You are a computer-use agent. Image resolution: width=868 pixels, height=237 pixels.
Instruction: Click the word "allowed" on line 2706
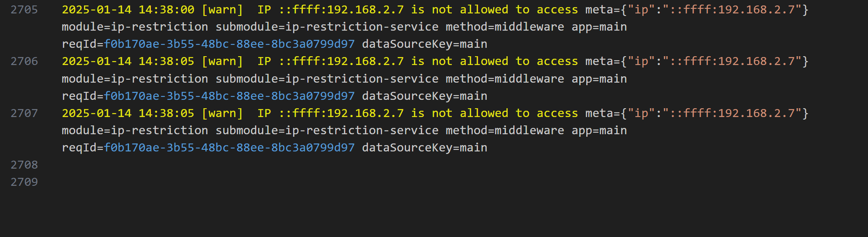coord(484,61)
